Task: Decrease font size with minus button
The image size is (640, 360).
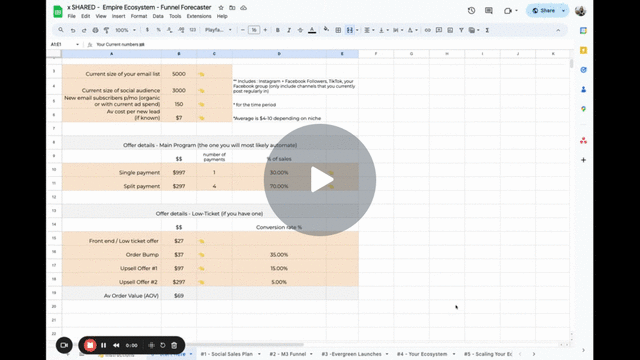Action: 242,30
